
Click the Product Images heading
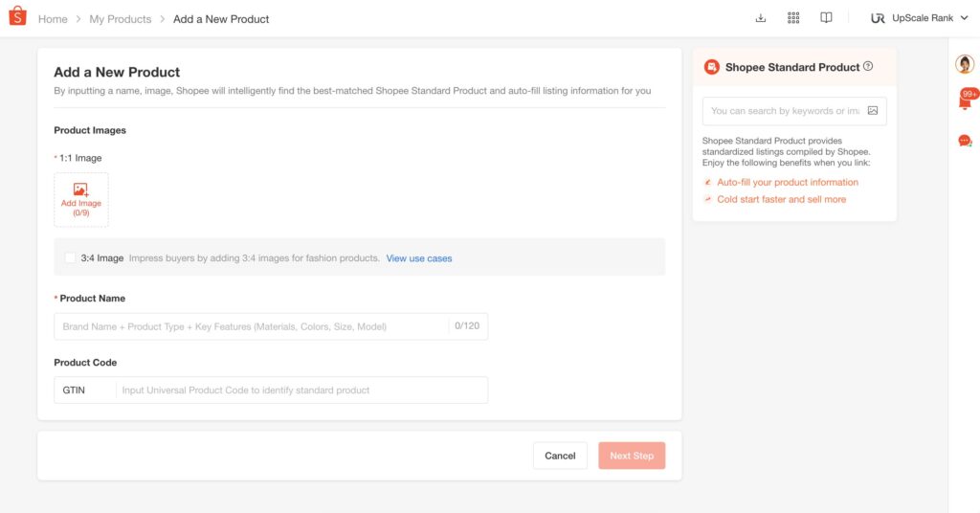pos(90,130)
